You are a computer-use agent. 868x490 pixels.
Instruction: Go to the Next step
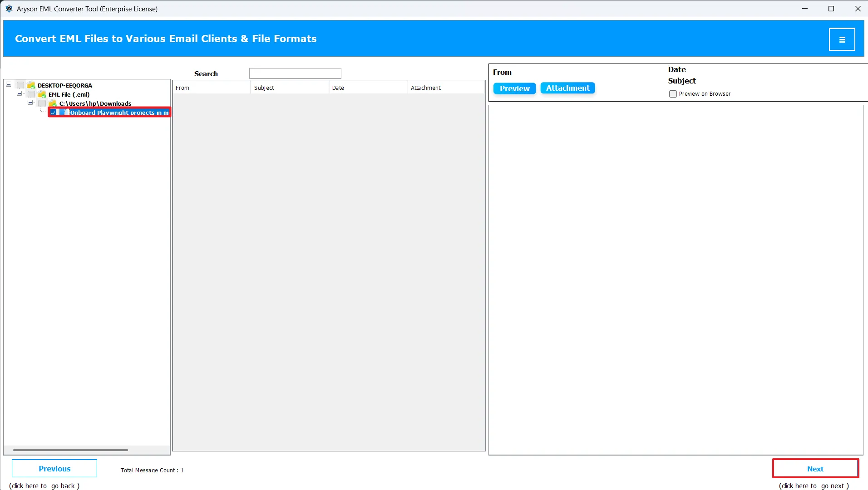[x=815, y=469]
